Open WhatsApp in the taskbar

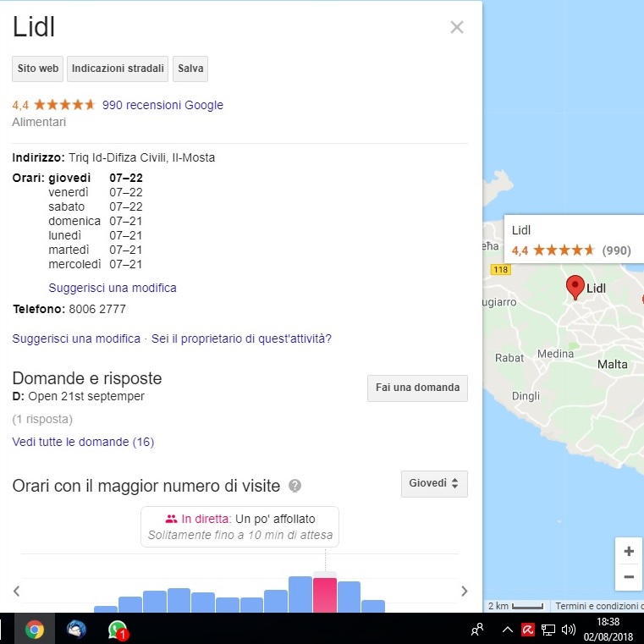coord(118,629)
